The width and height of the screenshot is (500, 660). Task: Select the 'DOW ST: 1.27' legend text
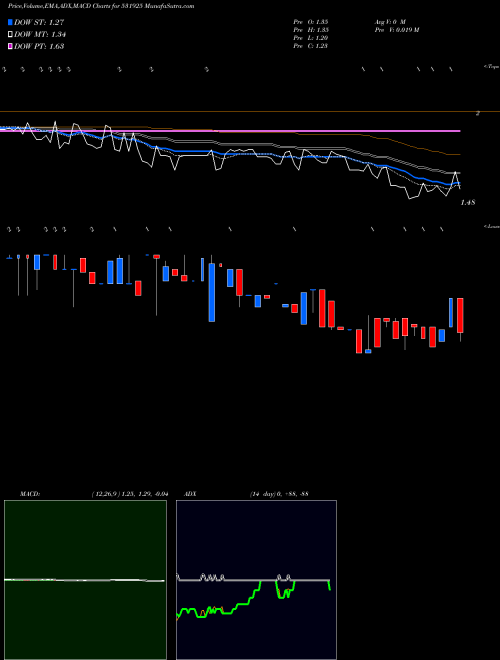[39, 22]
